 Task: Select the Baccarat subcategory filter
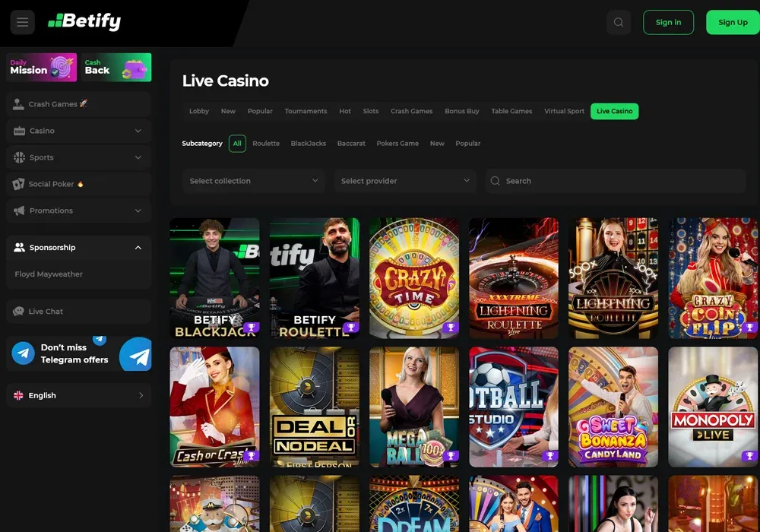[x=351, y=144]
